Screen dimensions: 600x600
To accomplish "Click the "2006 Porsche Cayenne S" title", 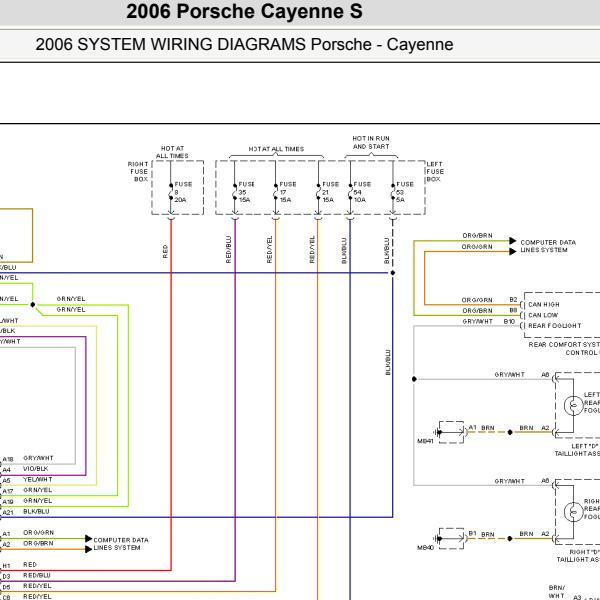I will click(244, 11).
